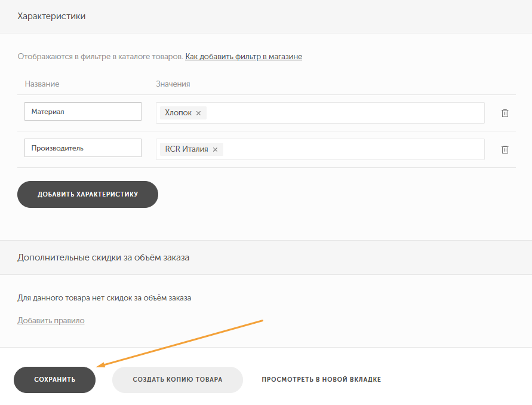The width and height of the screenshot is (532, 405).
Task: Select the RCR Италия tag text
Action: coord(187,149)
